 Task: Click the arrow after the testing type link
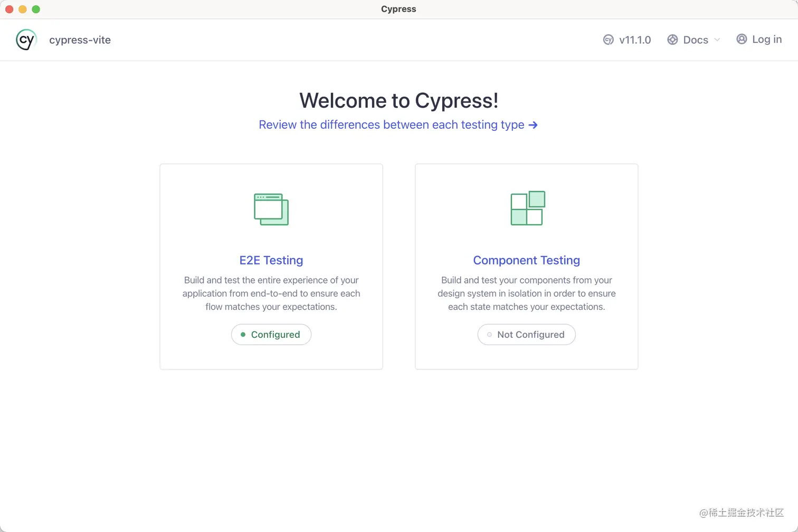(x=533, y=125)
